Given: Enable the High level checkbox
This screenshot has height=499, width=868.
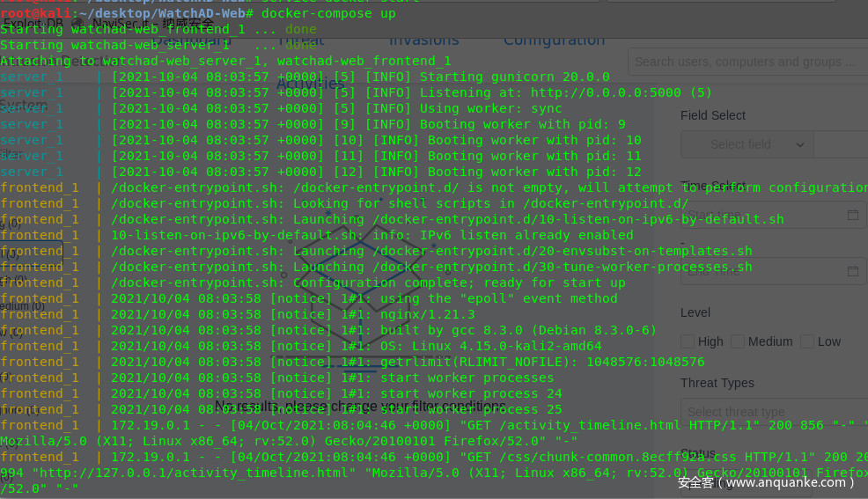Looking at the screenshot, I should point(688,341).
